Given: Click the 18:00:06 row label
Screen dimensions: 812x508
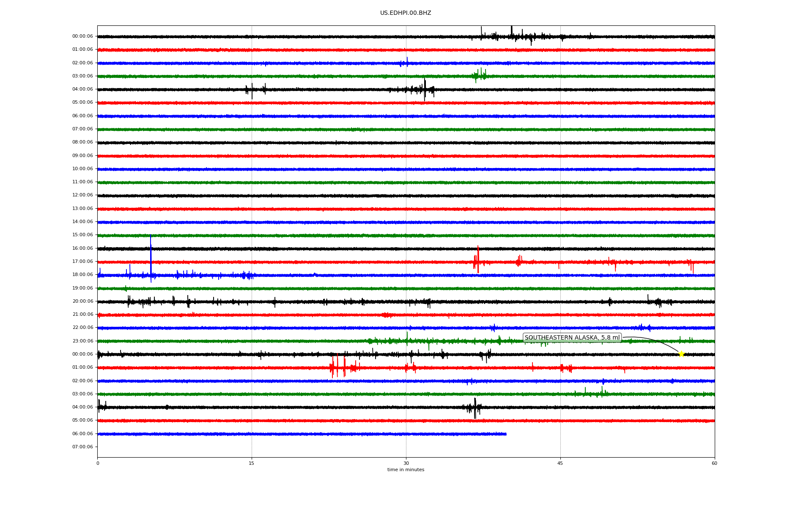Looking at the screenshot, I should (82, 275).
